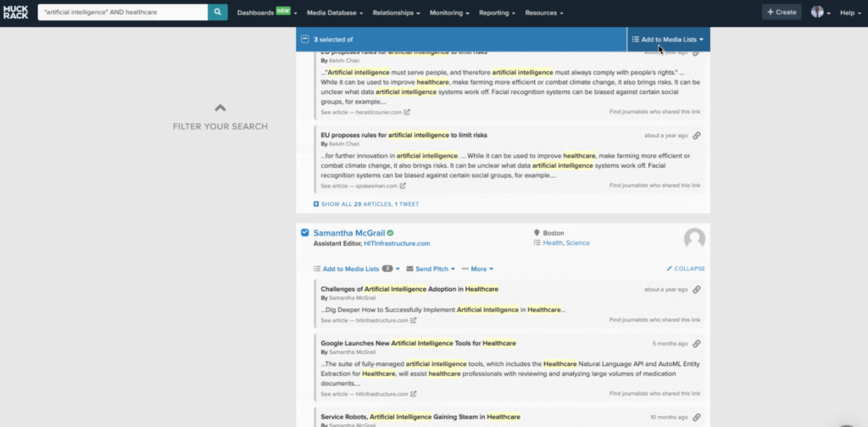Click the chevron above Filter Your Search
This screenshot has width=868, height=427.
click(x=220, y=108)
